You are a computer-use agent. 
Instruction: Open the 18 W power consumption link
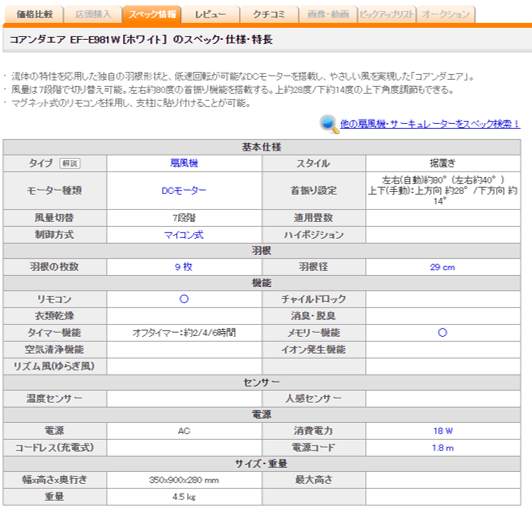(x=443, y=431)
